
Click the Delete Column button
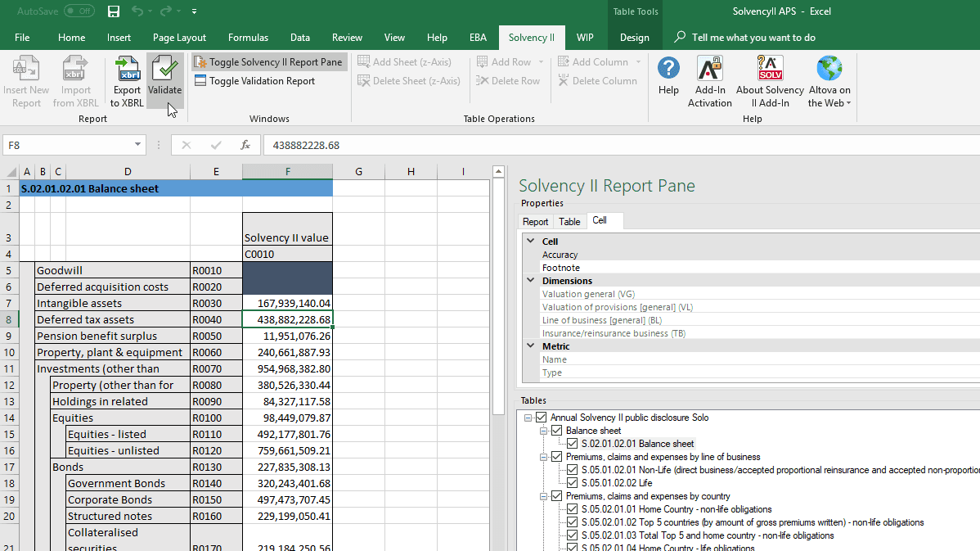coord(597,81)
